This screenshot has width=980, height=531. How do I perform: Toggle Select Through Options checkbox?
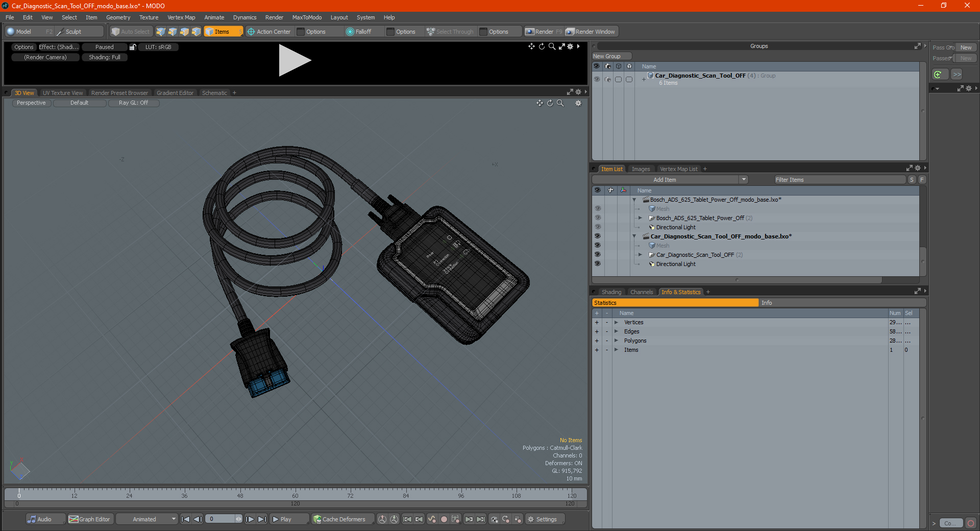[x=483, y=32]
